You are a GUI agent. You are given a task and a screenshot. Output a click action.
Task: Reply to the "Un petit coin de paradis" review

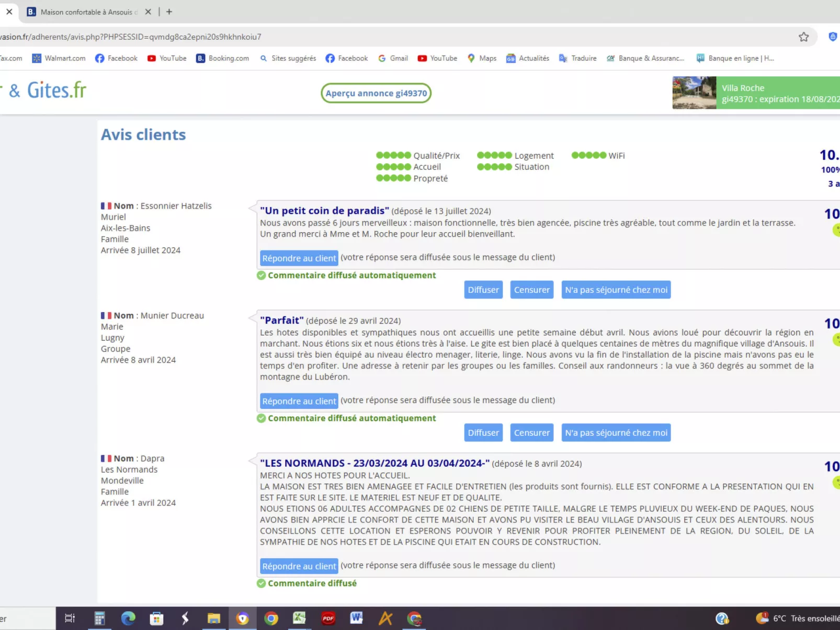point(299,258)
